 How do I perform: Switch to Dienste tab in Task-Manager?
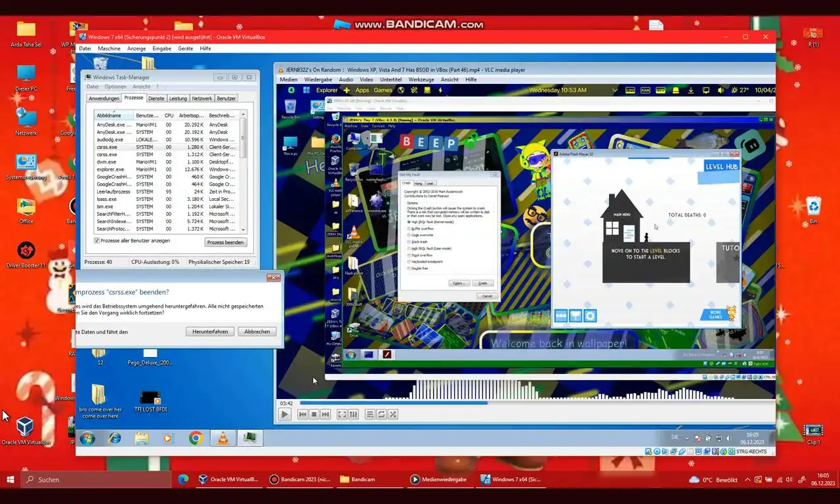pos(156,98)
